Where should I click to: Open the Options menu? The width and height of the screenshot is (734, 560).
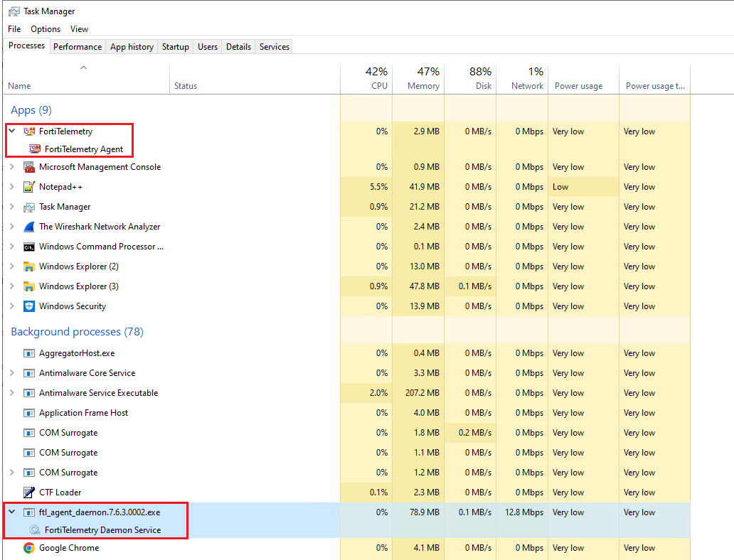click(46, 29)
